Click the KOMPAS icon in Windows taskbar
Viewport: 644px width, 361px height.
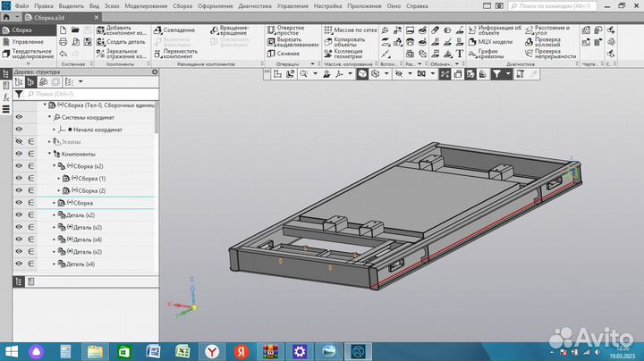coord(359,351)
